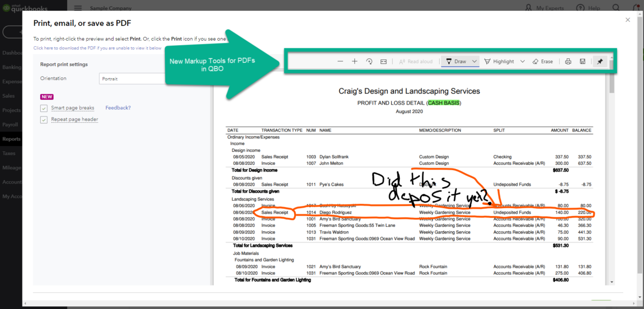This screenshot has height=309, width=644.
Task: Click Repeat page header label text
Action: [75, 120]
